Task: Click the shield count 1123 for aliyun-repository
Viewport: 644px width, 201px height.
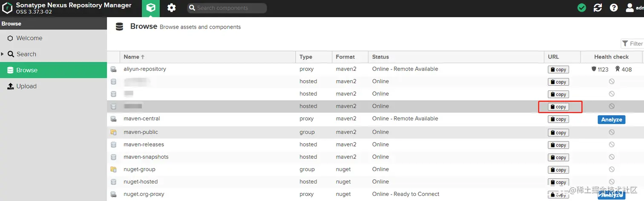Action: (x=600, y=69)
